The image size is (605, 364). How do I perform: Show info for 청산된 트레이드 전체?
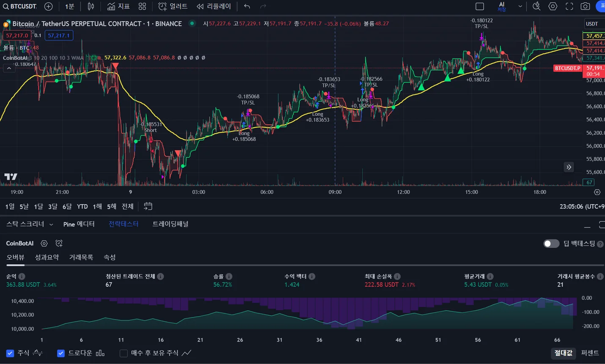pos(160,276)
